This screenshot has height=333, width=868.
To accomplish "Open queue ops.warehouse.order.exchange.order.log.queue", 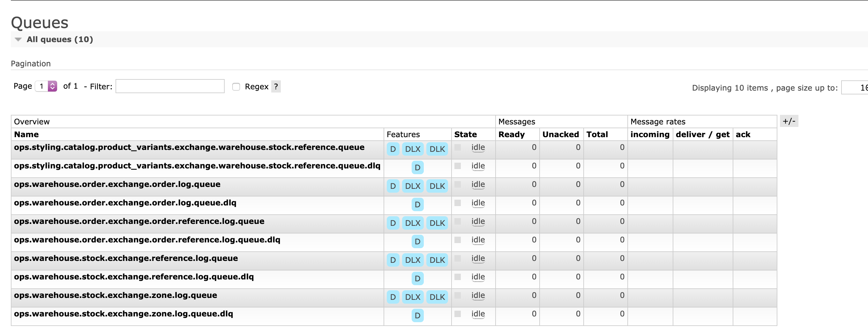I will click(x=117, y=184).
